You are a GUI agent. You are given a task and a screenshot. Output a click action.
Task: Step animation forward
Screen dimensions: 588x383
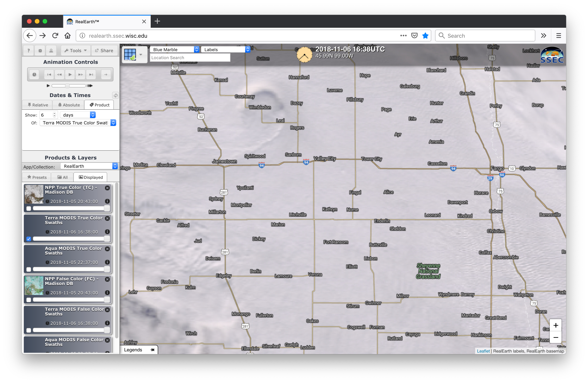point(81,74)
